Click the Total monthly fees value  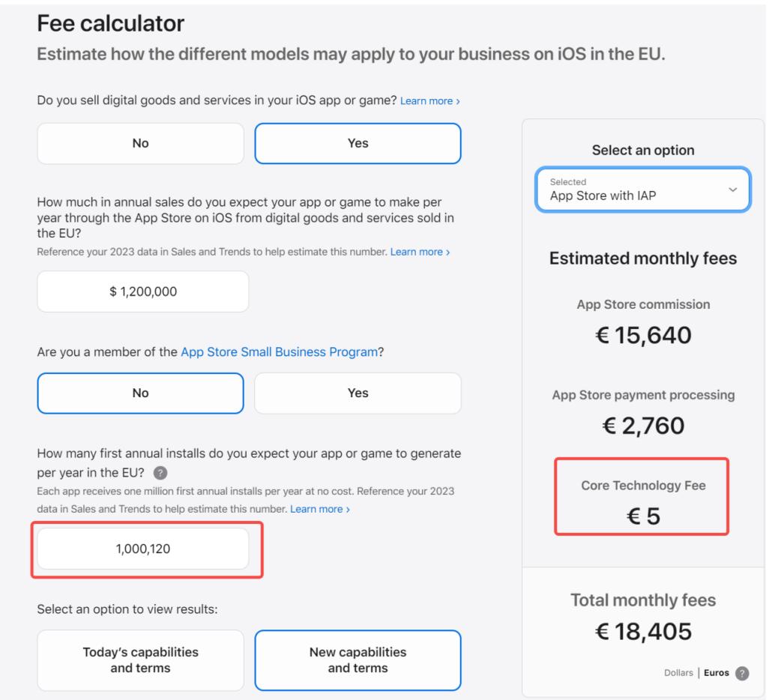[x=642, y=633]
